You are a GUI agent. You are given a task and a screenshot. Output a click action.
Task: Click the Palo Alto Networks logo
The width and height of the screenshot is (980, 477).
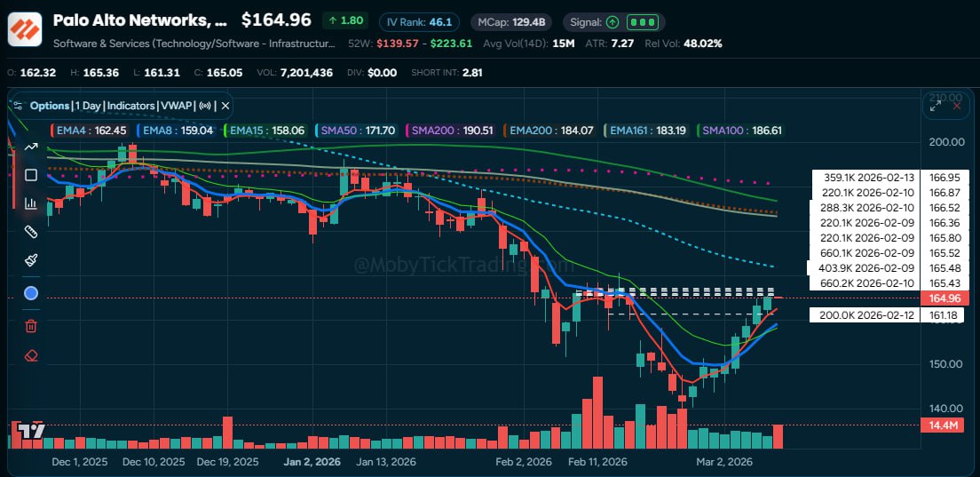25,28
